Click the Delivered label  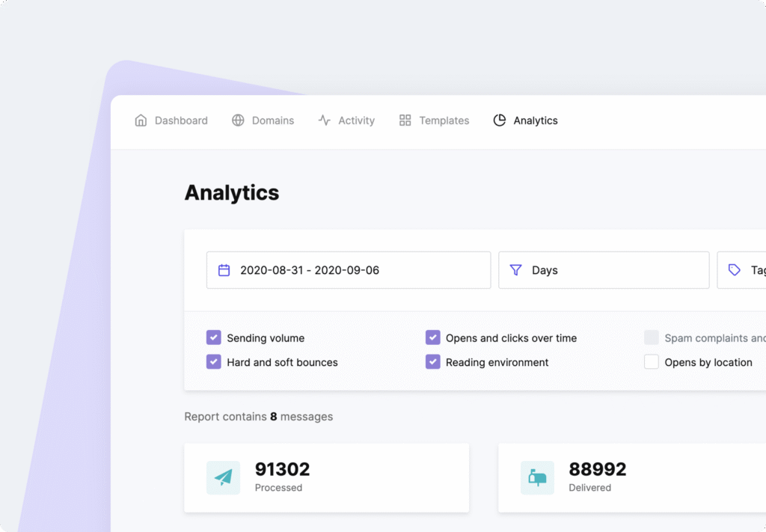pyautogui.click(x=590, y=488)
